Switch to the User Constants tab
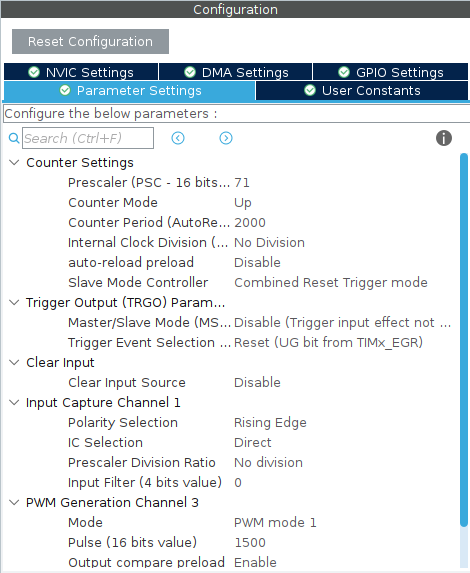 pos(362,90)
